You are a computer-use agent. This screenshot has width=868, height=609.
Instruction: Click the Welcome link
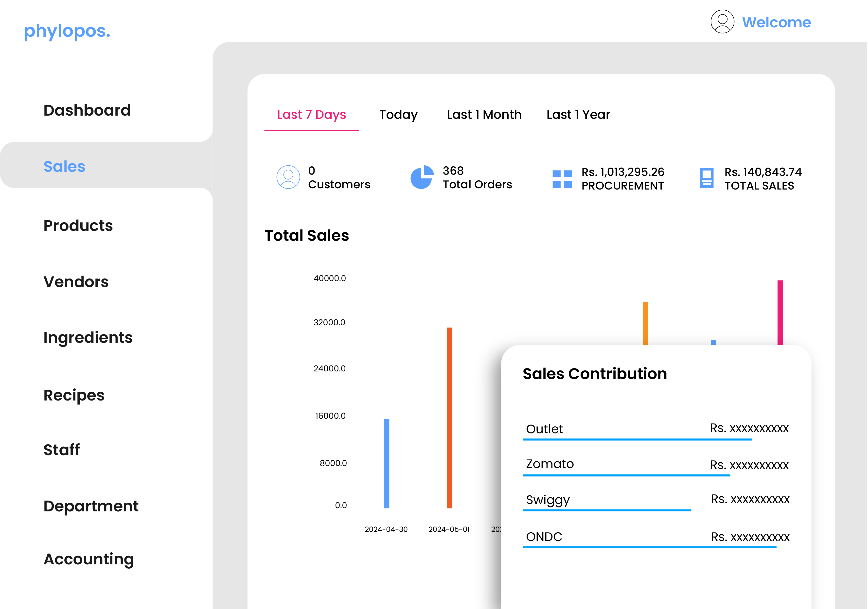776,22
